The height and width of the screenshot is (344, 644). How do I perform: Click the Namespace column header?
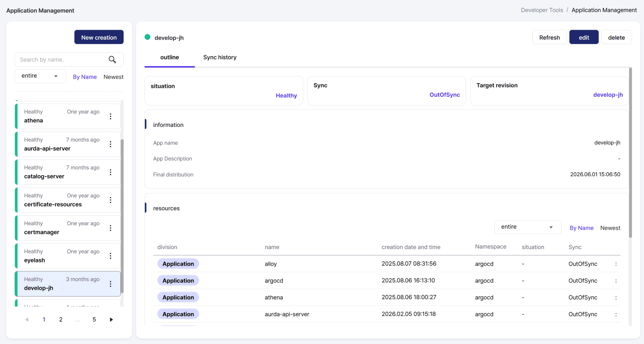(x=491, y=247)
